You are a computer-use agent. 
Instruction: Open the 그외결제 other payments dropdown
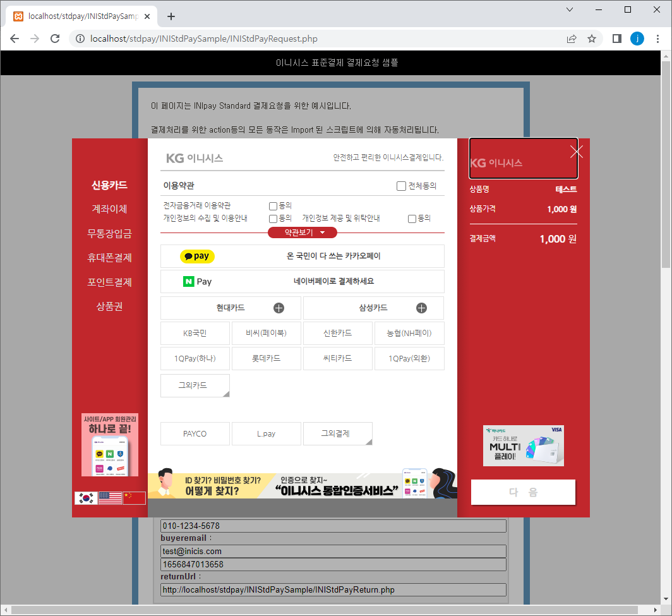338,433
